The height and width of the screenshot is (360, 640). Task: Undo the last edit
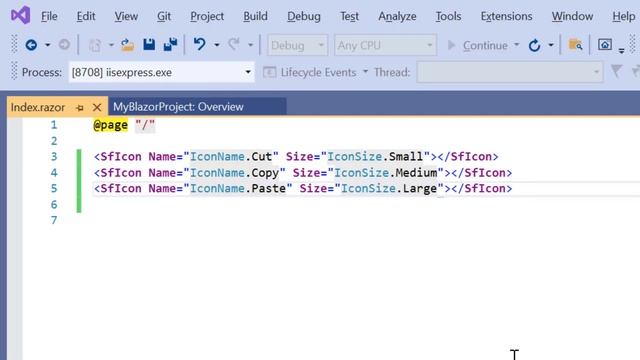click(x=200, y=44)
